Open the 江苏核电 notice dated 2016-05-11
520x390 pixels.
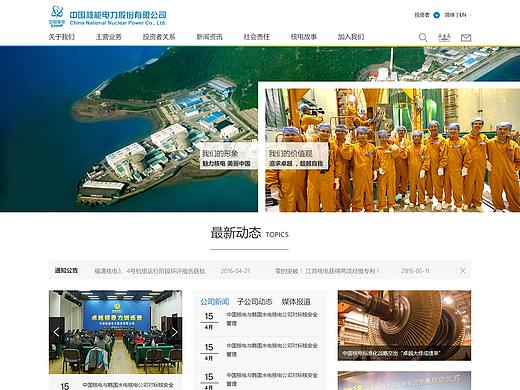[x=352, y=271]
